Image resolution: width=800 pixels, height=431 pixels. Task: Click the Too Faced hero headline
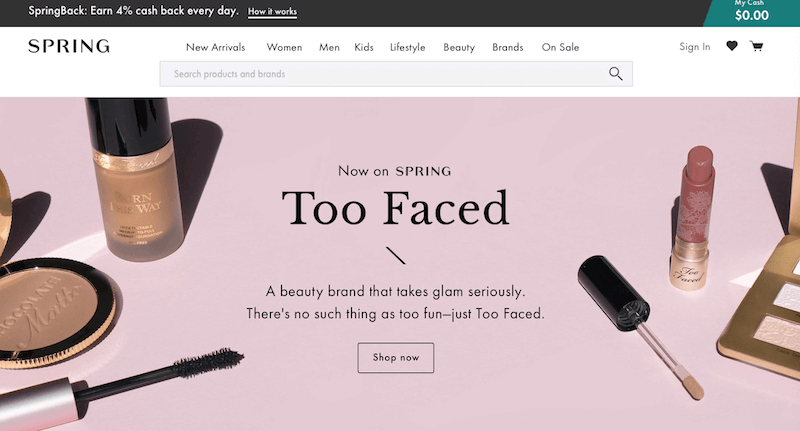pyautogui.click(x=395, y=208)
